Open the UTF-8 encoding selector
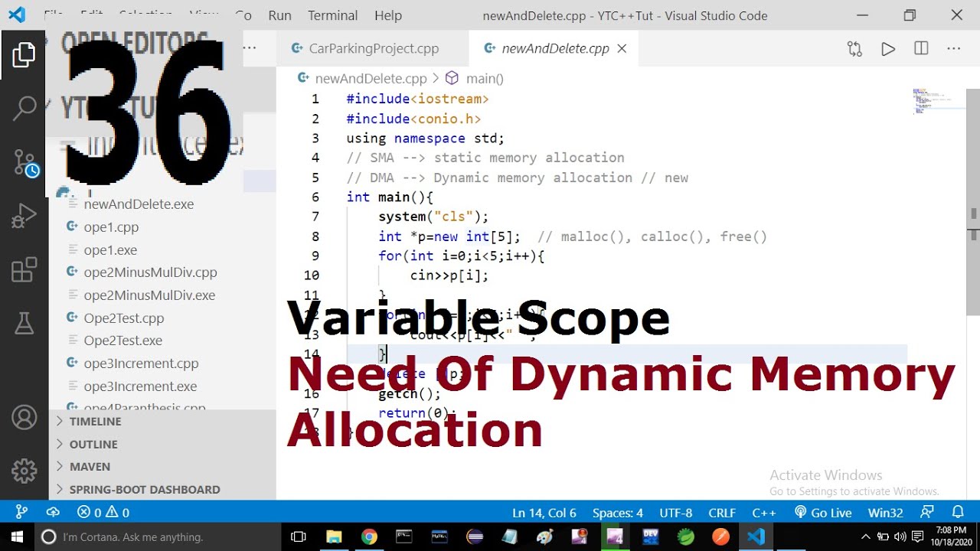Image resolution: width=980 pixels, height=551 pixels. (675, 513)
